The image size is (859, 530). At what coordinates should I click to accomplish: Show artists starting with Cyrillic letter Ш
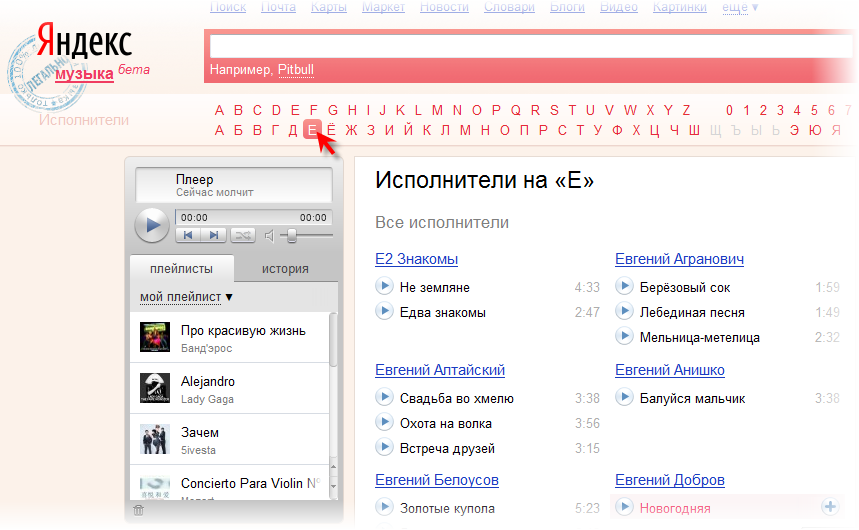pyautogui.click(x=694, y=130)
